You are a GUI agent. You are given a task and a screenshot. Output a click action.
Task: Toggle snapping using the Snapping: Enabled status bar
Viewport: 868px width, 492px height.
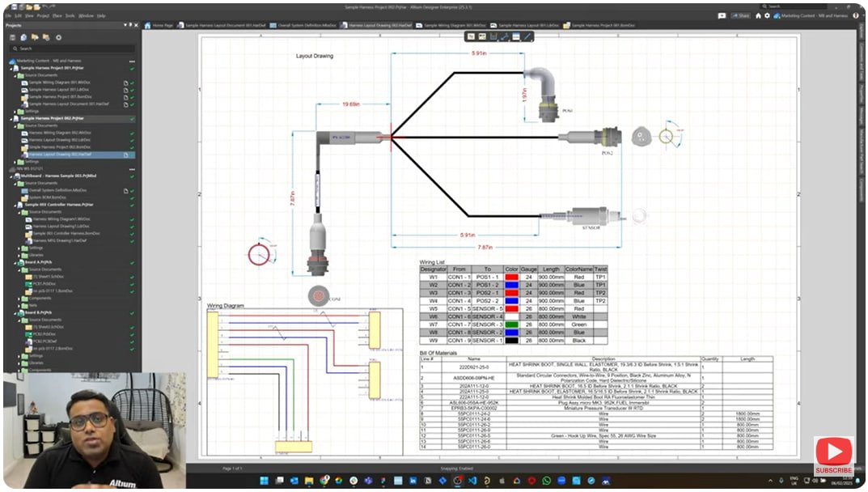coord(456,468)
